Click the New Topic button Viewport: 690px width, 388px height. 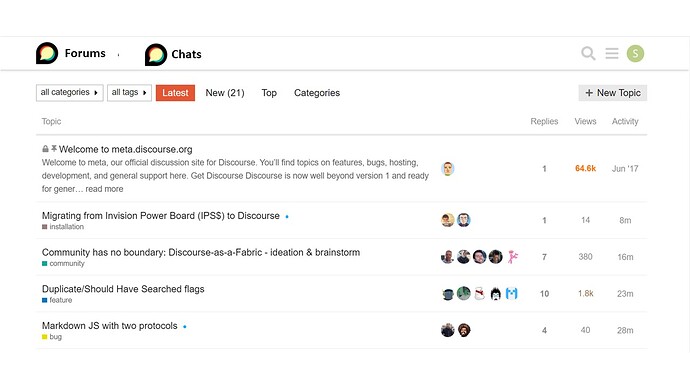(x=613, y=93)
